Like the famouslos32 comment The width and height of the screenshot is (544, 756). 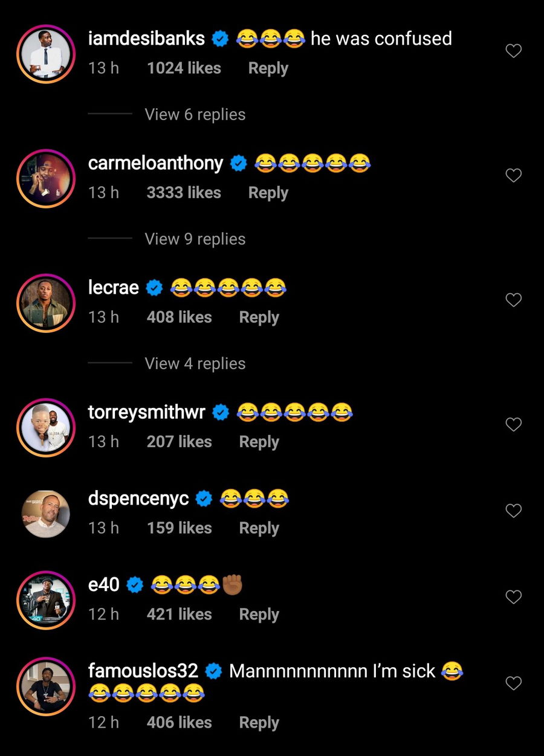[513, 683]
